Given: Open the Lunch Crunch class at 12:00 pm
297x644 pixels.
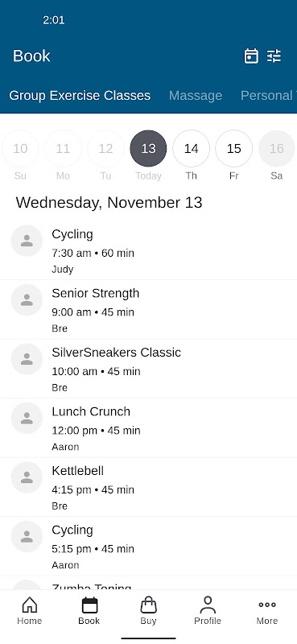Looking at the screenshot, I should coord(148,428).
